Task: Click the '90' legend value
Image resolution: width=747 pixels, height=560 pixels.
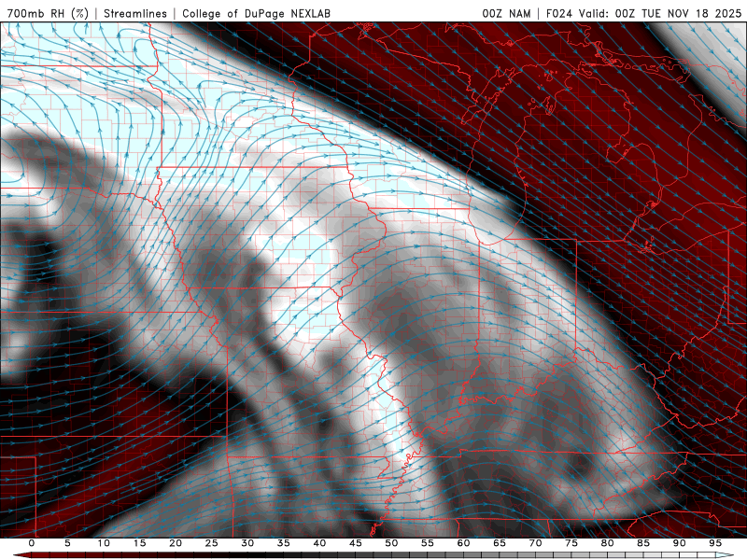Action: click(680, 543)
